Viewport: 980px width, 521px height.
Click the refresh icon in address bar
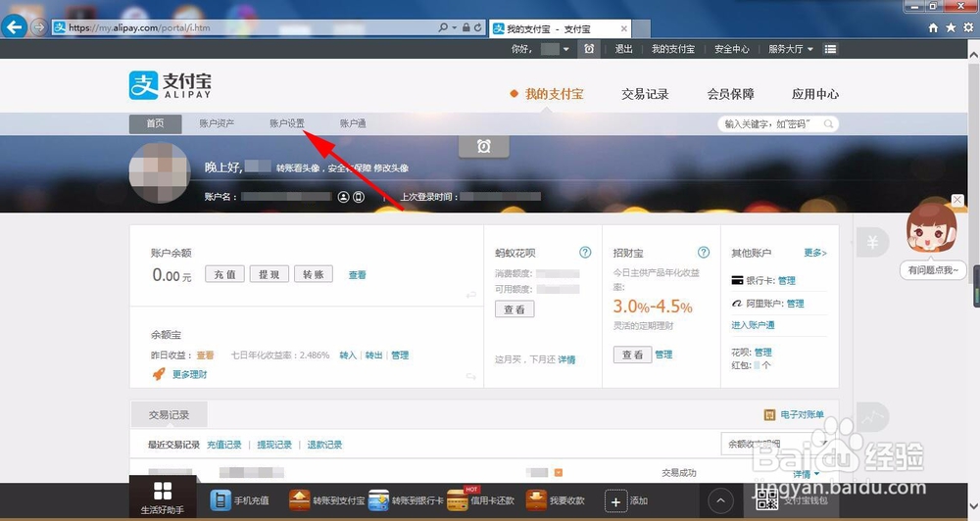pos(478,27)
